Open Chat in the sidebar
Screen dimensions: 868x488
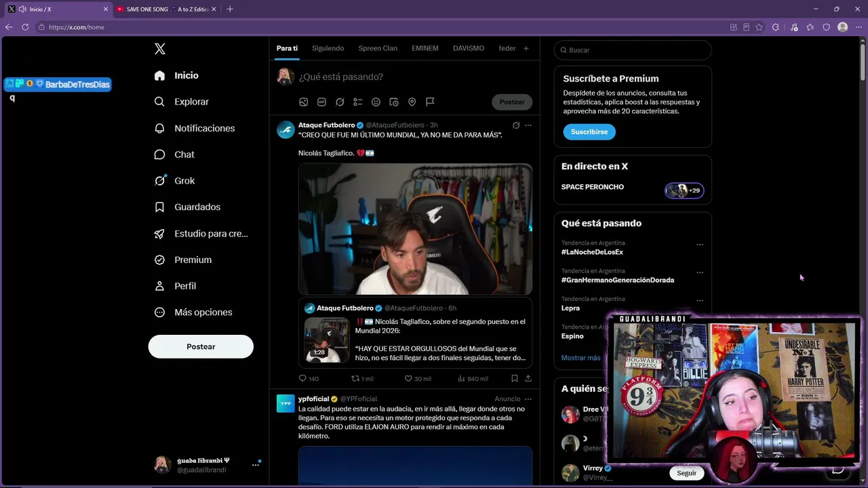coord(174,155)
